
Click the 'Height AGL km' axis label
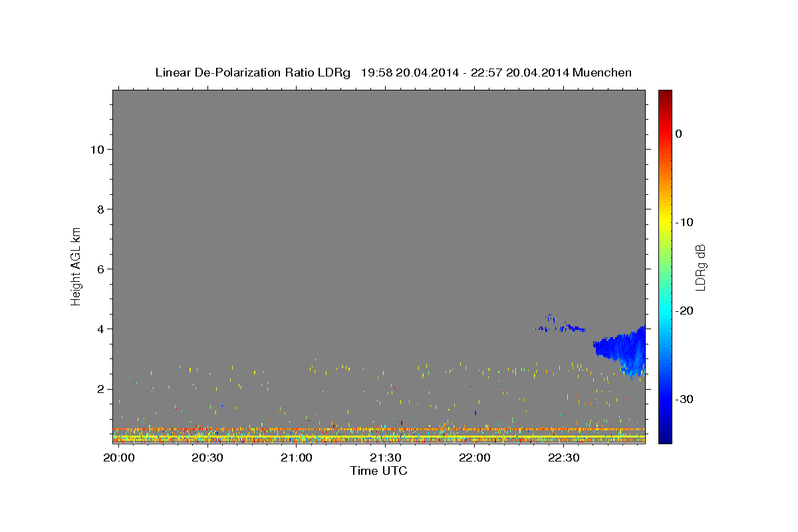[x=76, y=266]
